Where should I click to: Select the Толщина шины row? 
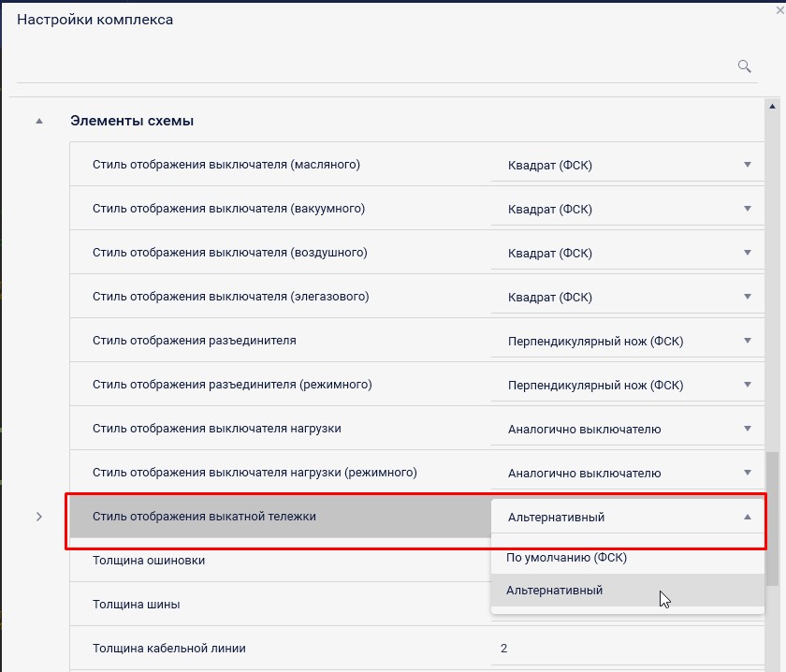click(281, 604)
